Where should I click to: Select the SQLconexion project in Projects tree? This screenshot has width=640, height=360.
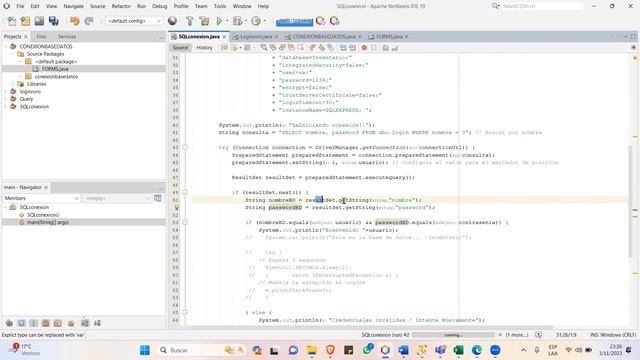tap(34, 106)
